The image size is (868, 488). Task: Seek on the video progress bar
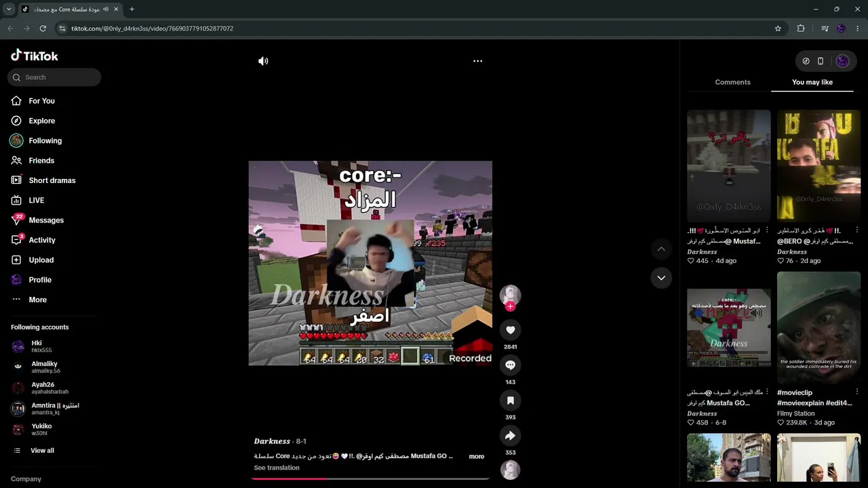[x=370, y=479]
